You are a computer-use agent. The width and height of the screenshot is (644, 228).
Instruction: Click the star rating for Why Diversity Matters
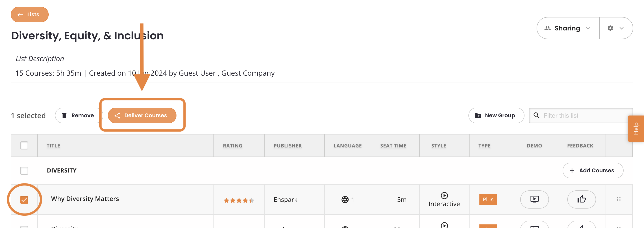click(239, 200)
